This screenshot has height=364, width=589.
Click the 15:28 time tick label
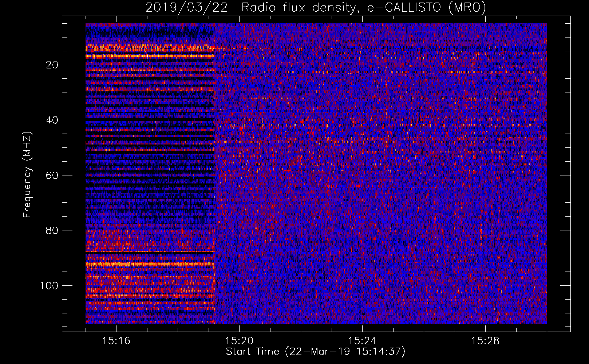pyautogui.click(x=485, y=341)
